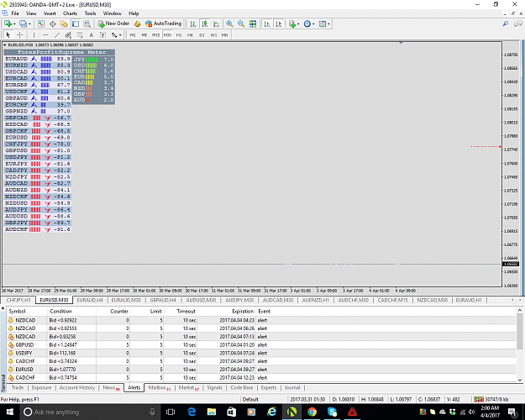Open the MetaEditor icon
The height and width of the screenshot is (420, 525).
pos(137,24)
